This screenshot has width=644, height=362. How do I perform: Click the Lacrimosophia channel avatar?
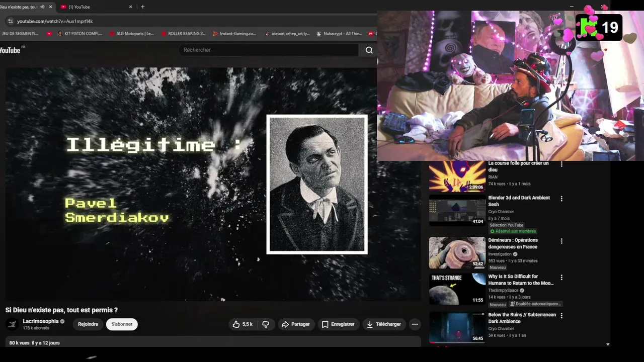(x=13, y=324)
